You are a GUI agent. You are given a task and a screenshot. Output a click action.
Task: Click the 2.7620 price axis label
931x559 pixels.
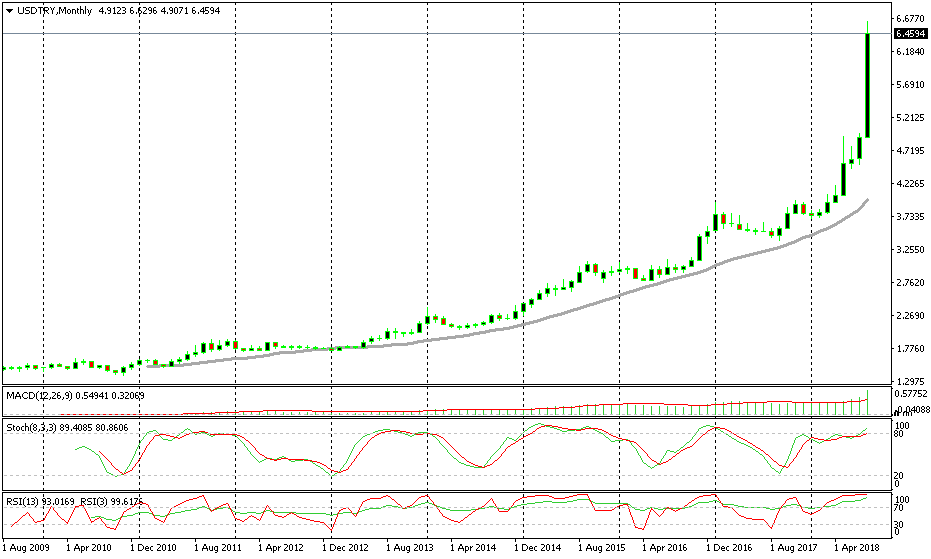point(911,283)
